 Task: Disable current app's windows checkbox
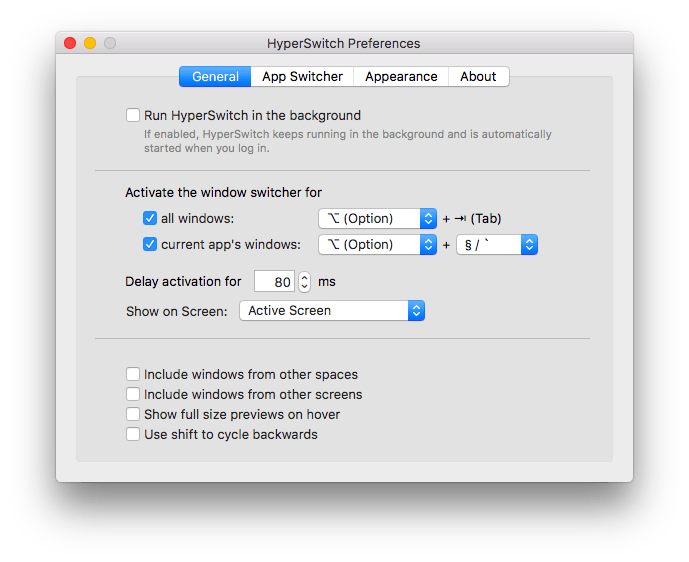(x=150, y=244)
